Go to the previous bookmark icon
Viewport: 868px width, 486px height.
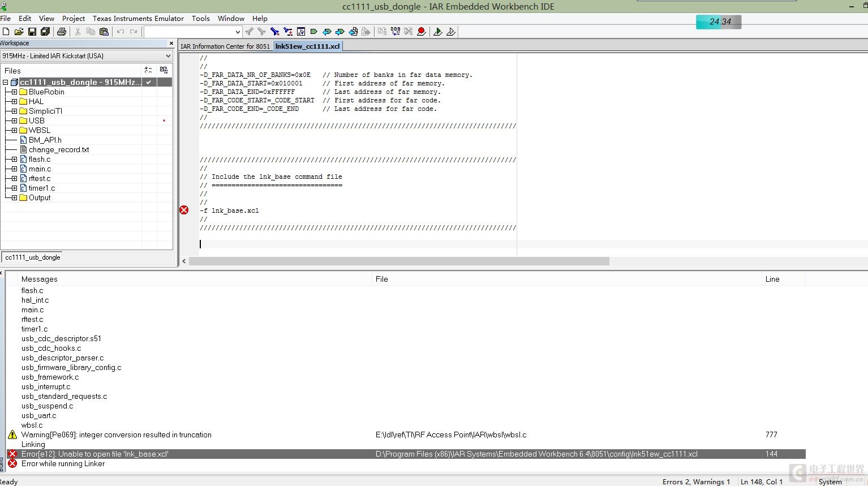[327, 32]
